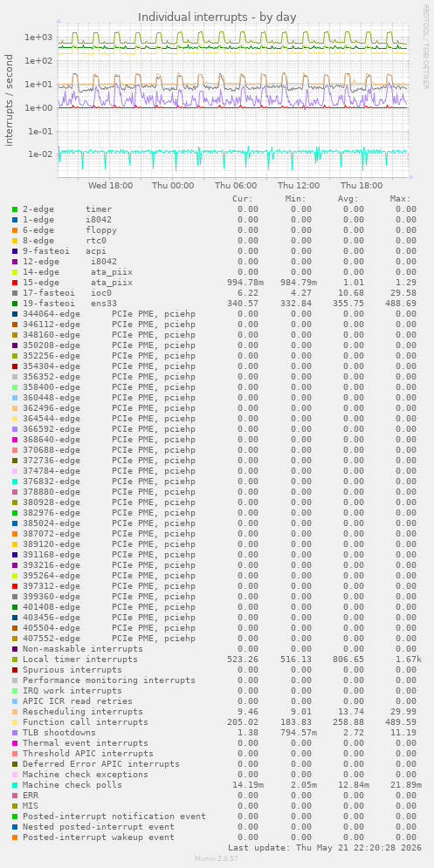Click the graph title 'Individual interrupts - by day'

(x=217, y=17)
